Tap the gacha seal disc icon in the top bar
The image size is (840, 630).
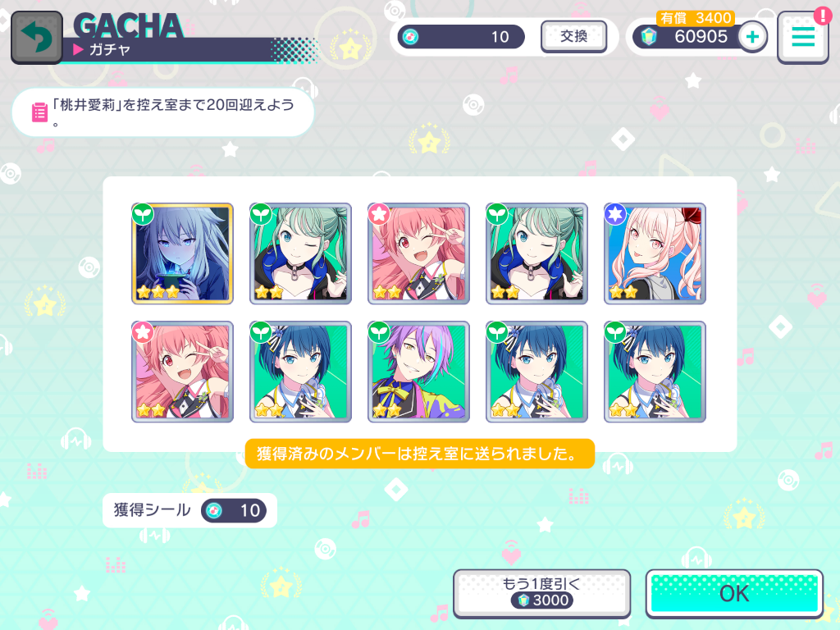tap(410, 37)
